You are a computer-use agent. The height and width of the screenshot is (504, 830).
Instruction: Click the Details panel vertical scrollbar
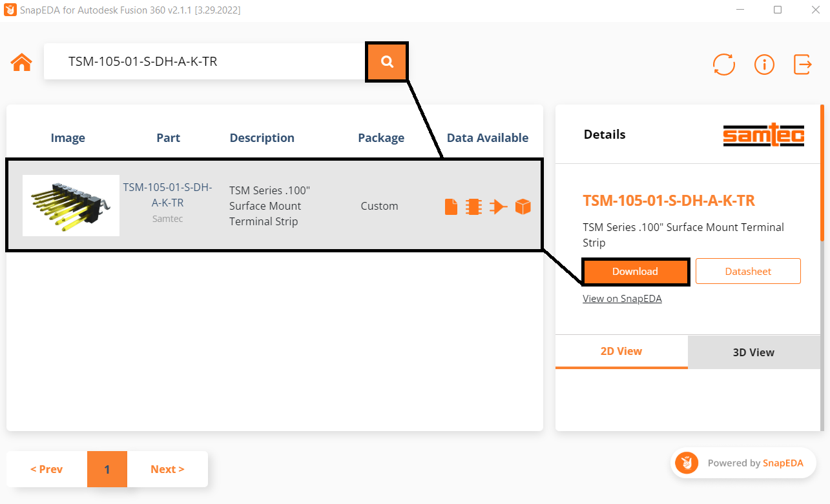822,174
